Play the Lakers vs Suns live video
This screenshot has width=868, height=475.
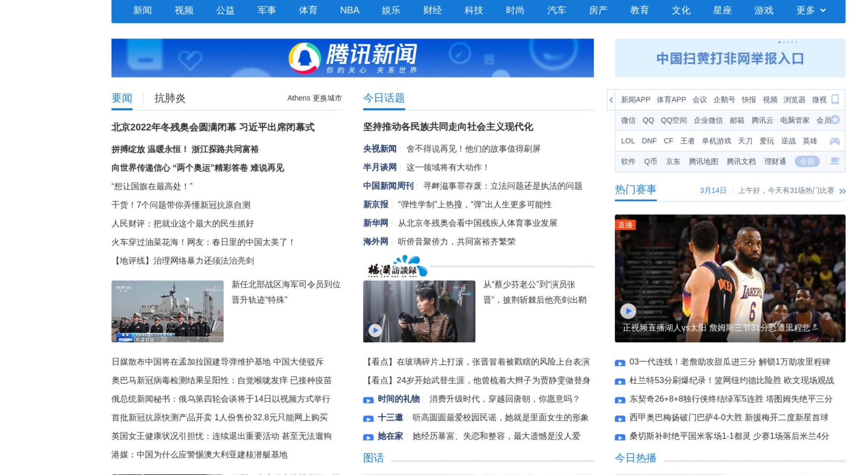point(628,311)
